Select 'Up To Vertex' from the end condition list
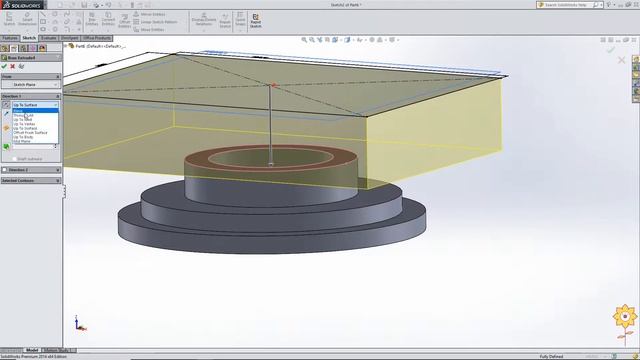Screen dimensions: 640x360 [x=36, y=124]
